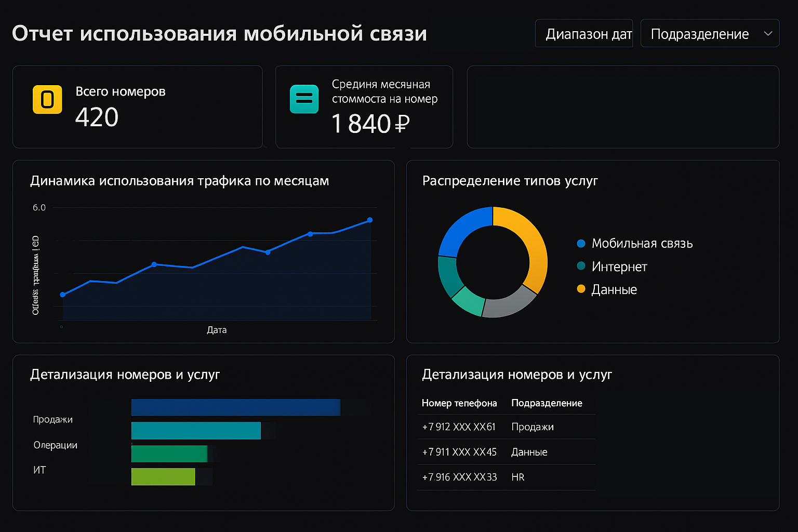Open the Диапазон дат date range picker
798x532 pixels.
(x=584, y=34)
